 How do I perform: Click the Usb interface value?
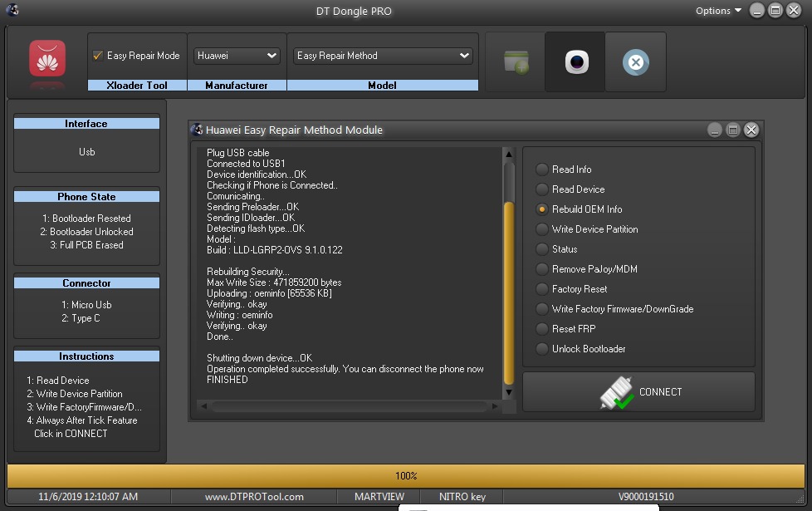(86, 152)
